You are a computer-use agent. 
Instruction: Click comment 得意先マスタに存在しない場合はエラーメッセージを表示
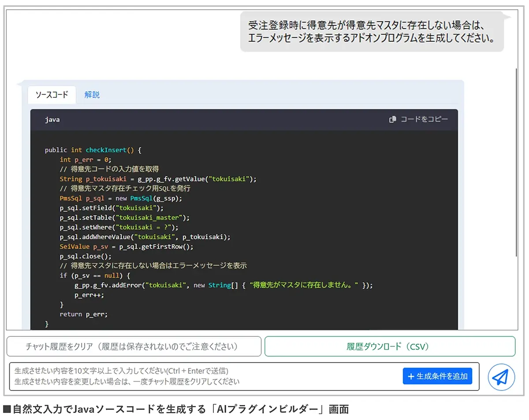coord(153,266)
